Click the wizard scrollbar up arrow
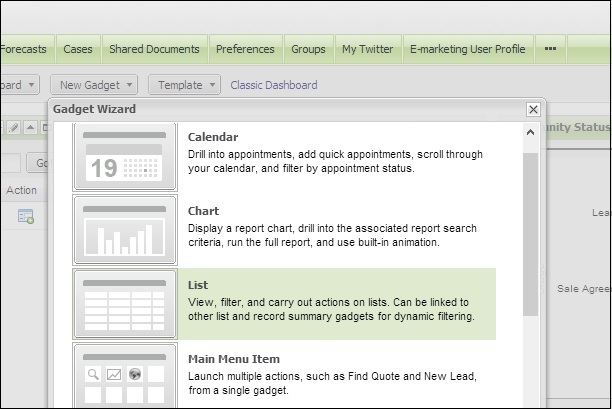612x409 pixels. [x=530, y=133]
